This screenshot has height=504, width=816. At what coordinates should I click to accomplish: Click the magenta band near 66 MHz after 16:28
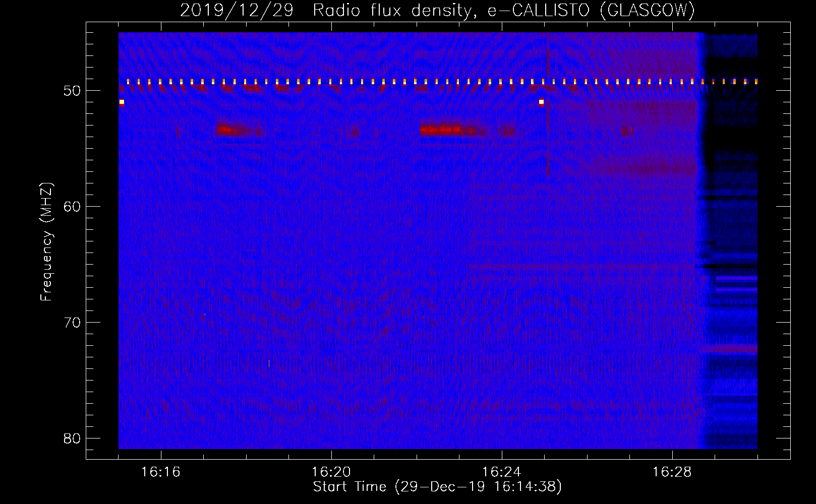736,278
